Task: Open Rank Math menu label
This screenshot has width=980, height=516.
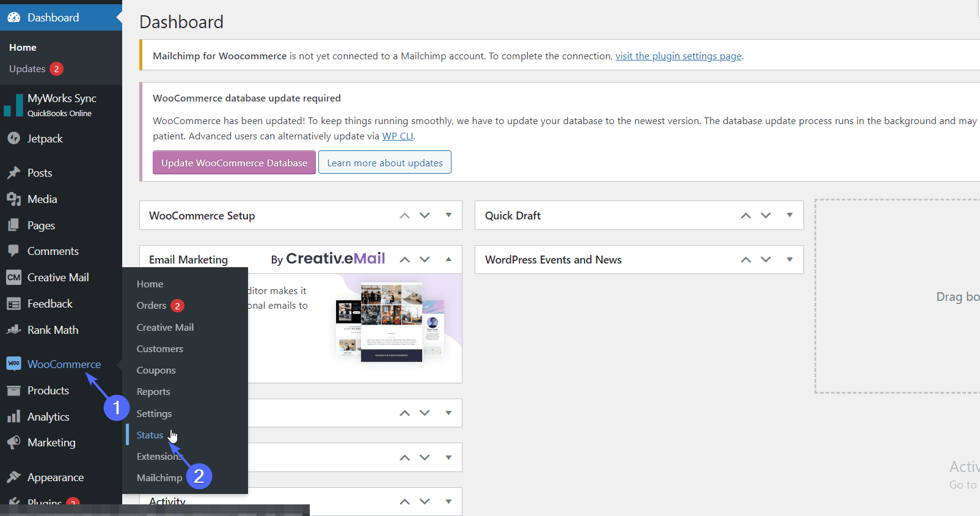Action: [53, 330]
